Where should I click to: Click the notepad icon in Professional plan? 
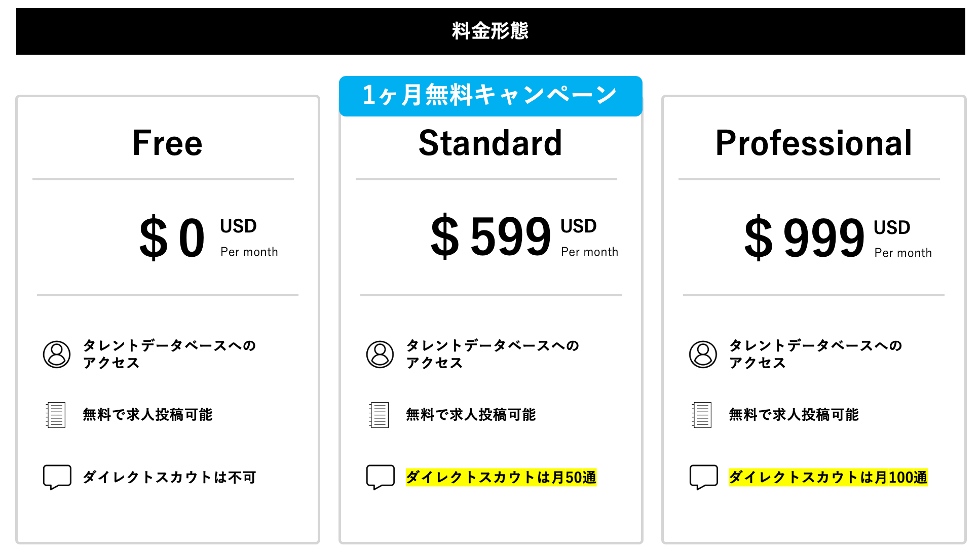point(702,415)
